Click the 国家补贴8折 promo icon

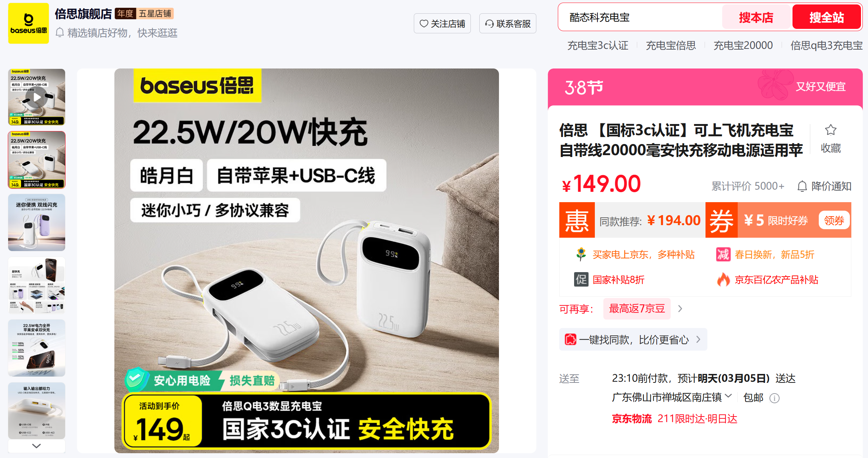click(x=581, y=280)
